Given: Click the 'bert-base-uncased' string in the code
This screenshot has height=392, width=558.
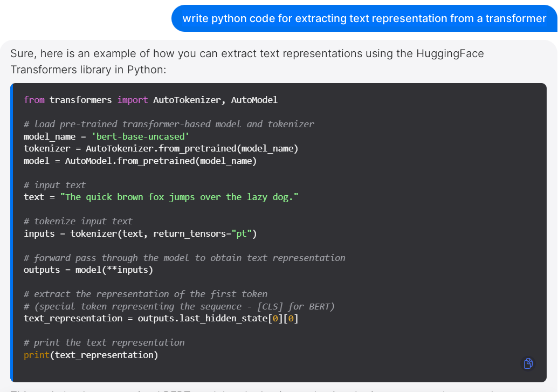Looking at the screenshot, I should click(x=140, y=137).
